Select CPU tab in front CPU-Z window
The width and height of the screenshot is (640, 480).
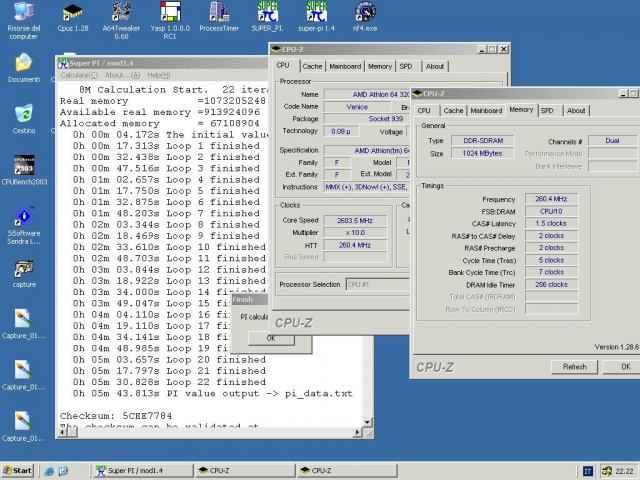[x=424, y=111]
